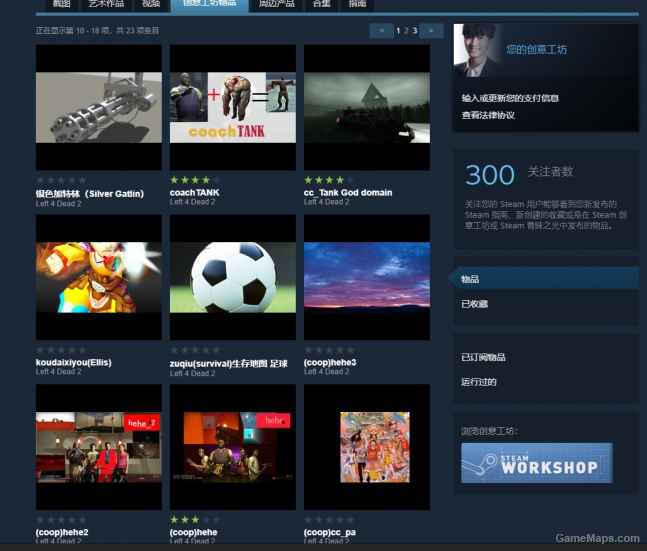Click the empty star rating of (coop)cc_pa
647x551 pixels.
tap(329, 520)
